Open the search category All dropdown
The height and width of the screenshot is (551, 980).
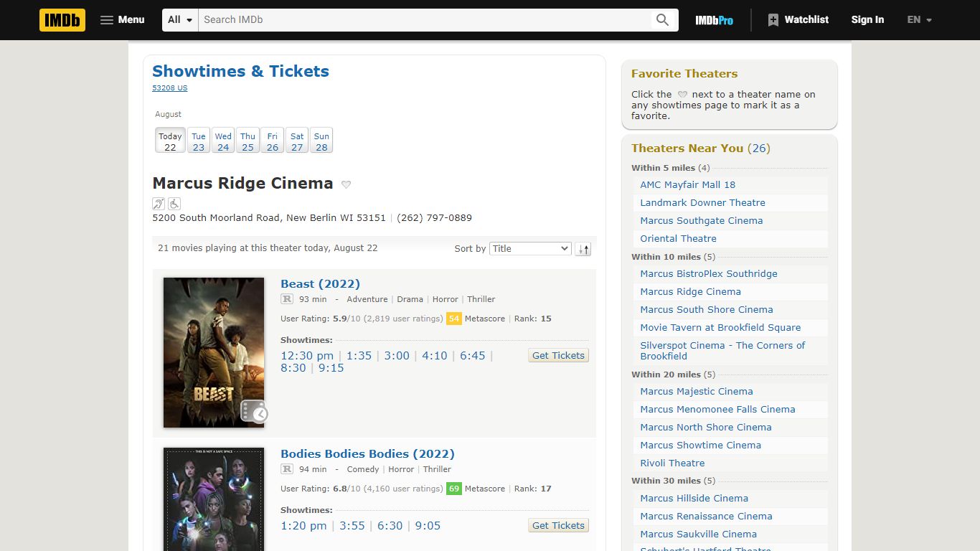coord(180,20)
